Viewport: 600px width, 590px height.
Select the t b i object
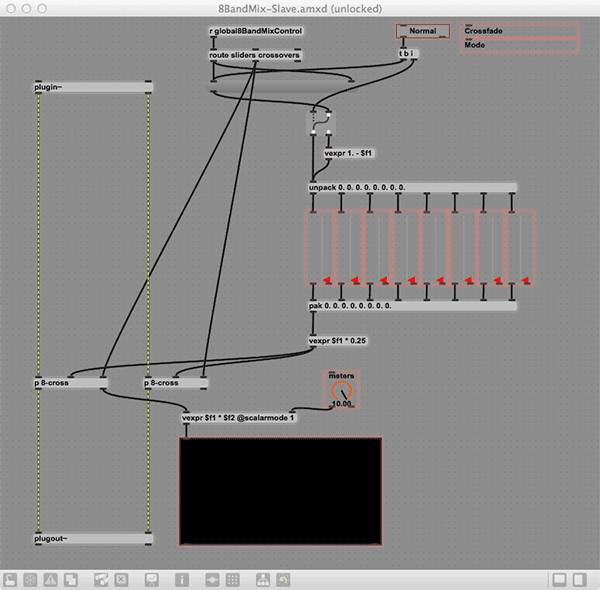point(408,54)
